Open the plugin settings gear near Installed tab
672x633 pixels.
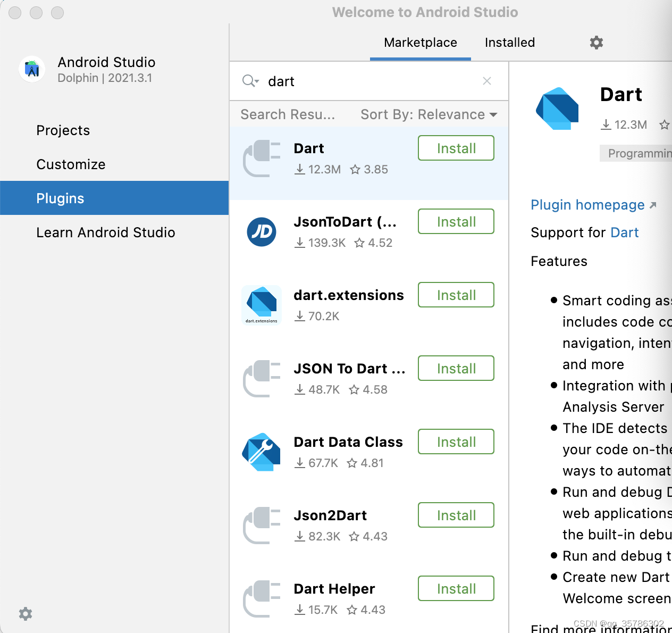click(596, 43)
